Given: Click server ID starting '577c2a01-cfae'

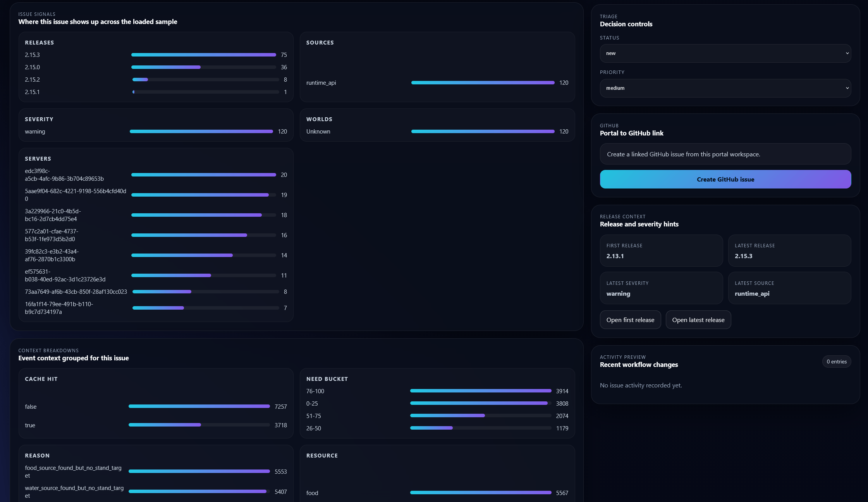Looking at the screenshot, I should 52,235.
